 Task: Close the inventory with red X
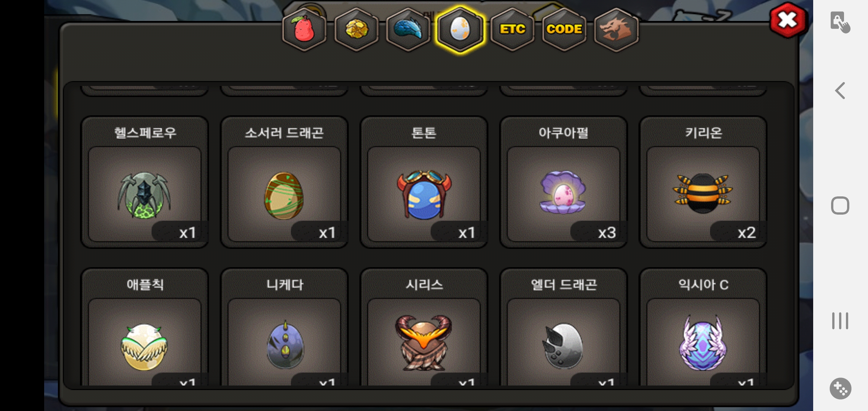click(x=787, y=20)
